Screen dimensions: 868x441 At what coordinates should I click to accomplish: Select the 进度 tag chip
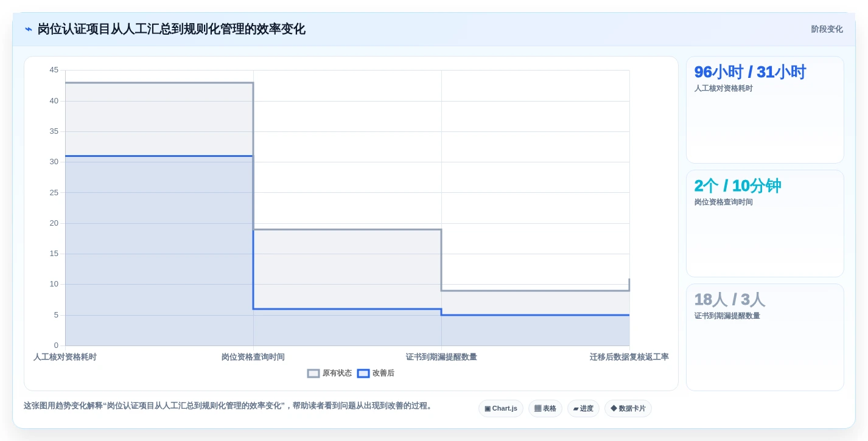[583, 409]
